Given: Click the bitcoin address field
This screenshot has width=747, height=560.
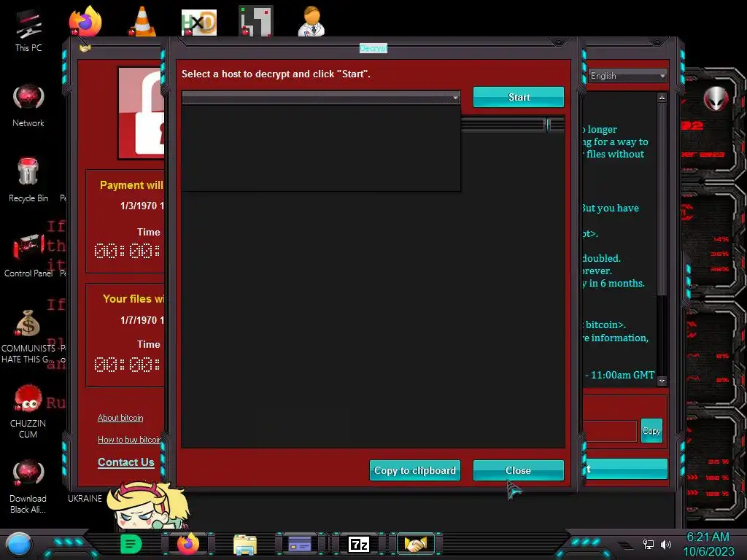Looking at the screenshot, I should pos(610,431).
